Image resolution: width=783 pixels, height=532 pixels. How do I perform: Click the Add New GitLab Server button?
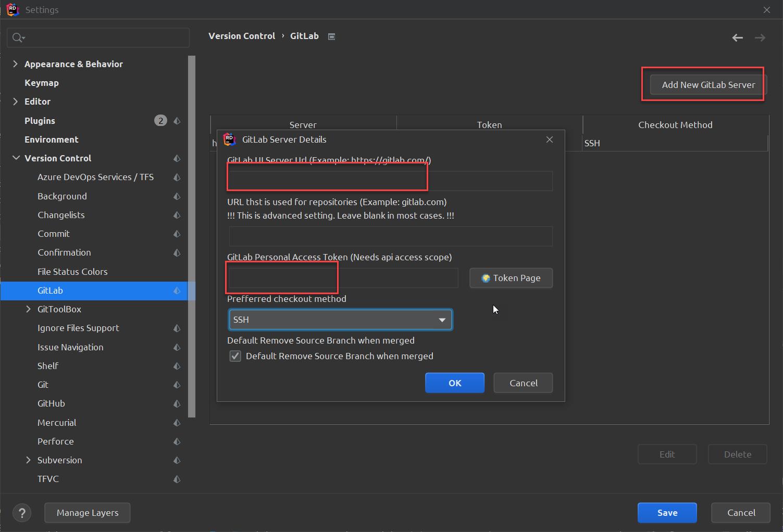click(x=709, y=85)
